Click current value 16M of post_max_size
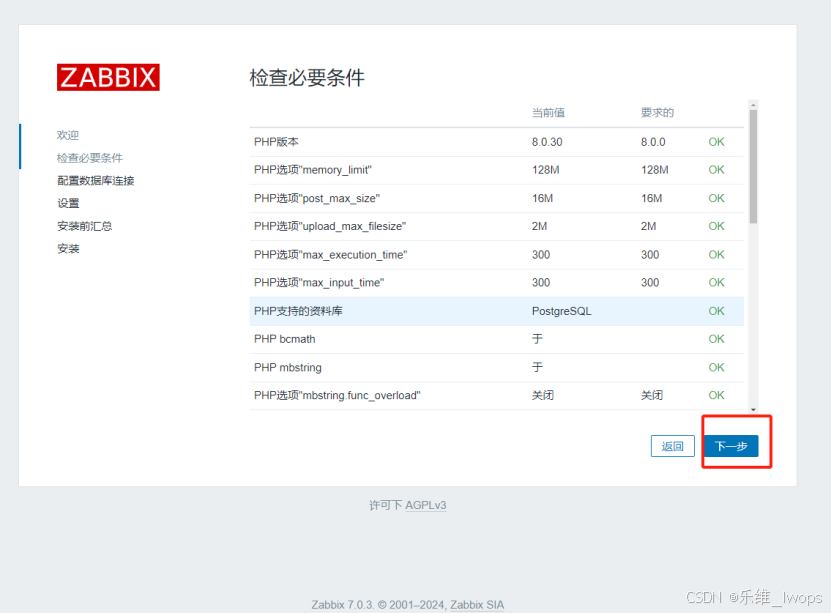The width and height of the screenshot is (831, 613). coord(542,198)
